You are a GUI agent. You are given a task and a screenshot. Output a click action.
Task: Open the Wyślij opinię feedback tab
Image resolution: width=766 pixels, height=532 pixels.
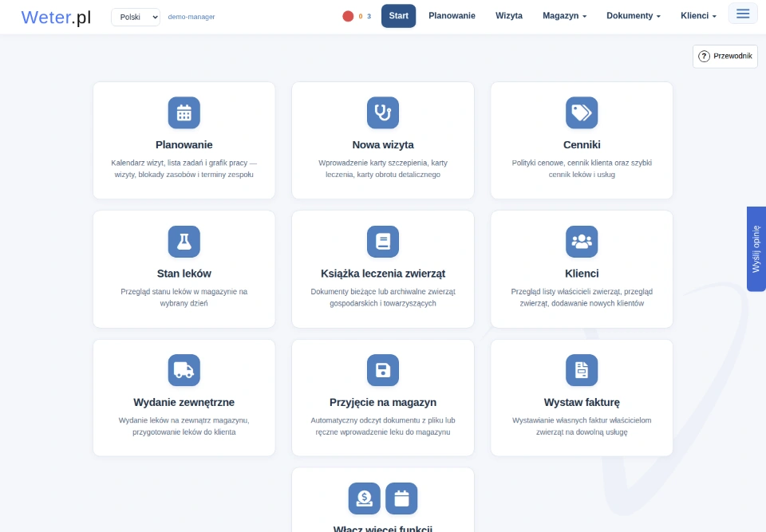pos(756,249)
